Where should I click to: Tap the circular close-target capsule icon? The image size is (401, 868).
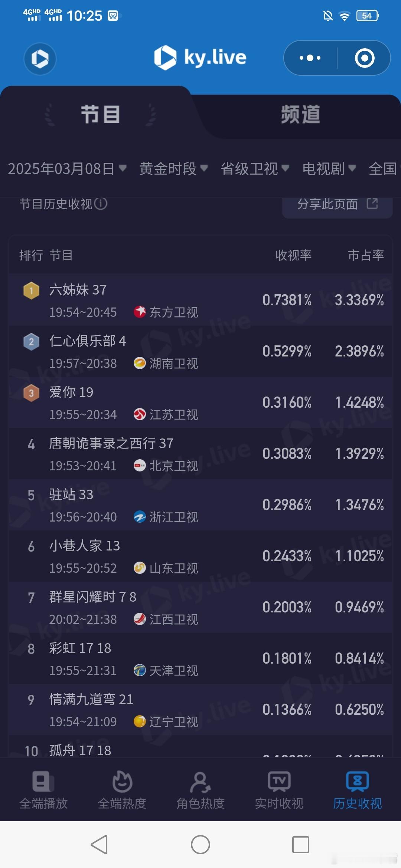tap(364, 58)
